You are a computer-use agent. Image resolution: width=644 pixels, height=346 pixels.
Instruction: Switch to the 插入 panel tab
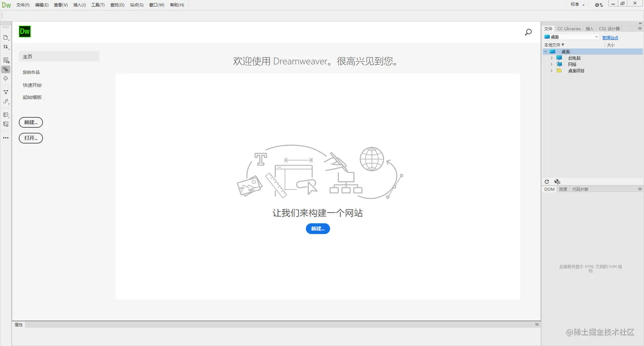(x=589, y=29)
